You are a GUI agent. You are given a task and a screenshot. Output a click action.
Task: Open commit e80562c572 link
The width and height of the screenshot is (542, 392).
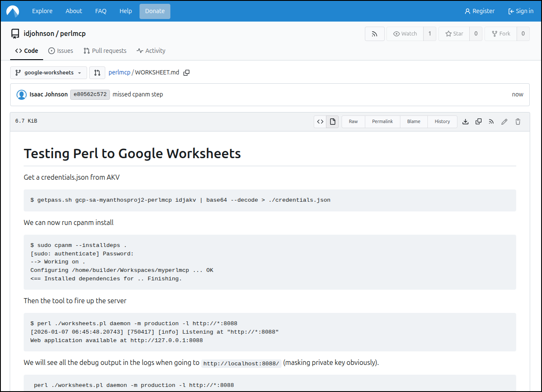click(90, 95)
